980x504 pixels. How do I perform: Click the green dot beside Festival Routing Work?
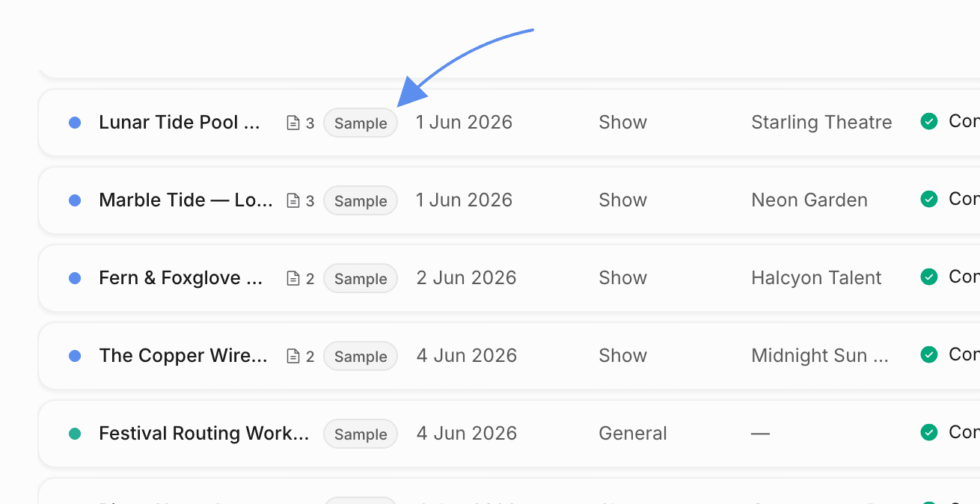pyautogui.click(x=75, y=434)
